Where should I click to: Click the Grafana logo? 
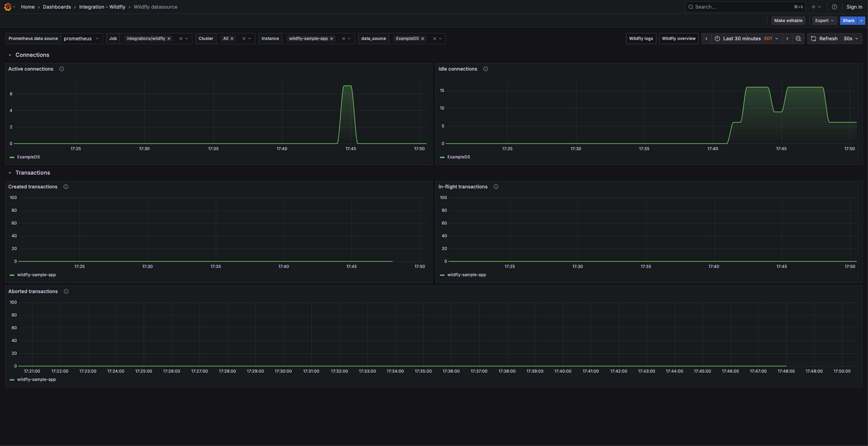[8, 7]
